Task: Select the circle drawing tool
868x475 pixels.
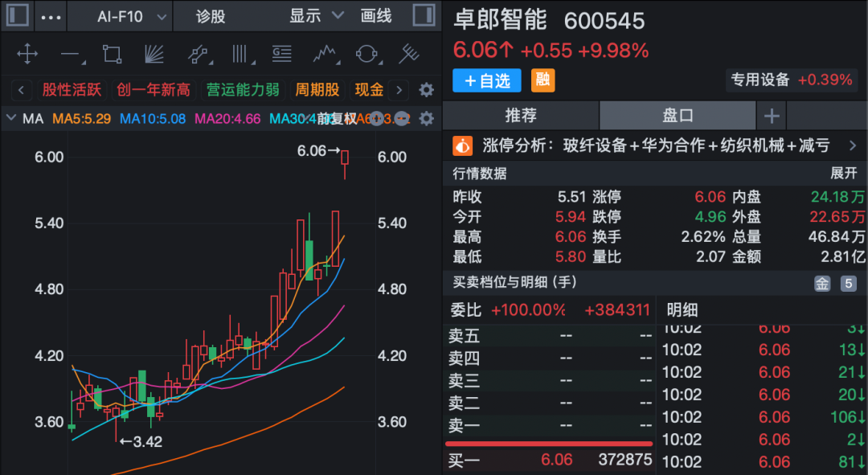Action: point(366,55)
